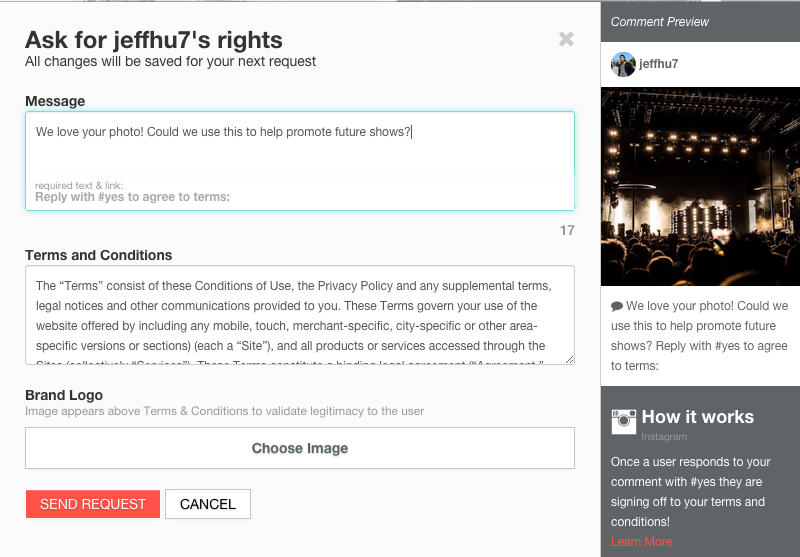
Task: Click the How it works heading
Action: pyautogui.click(x=697, y=417)
